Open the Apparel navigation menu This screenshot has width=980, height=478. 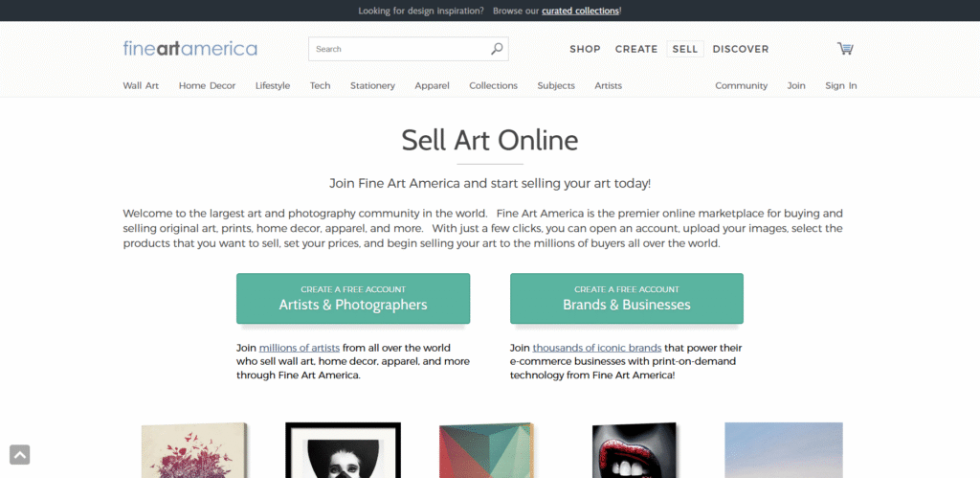tap(432, 85)
